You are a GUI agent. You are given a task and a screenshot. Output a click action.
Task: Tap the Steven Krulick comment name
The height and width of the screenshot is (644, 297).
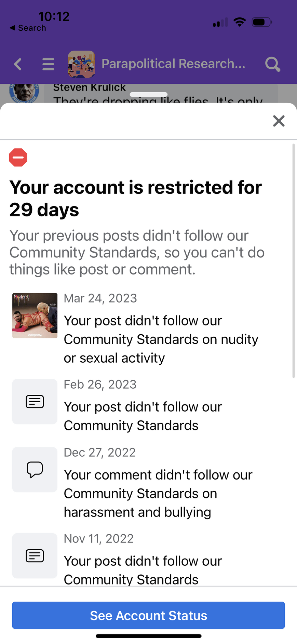90,88
